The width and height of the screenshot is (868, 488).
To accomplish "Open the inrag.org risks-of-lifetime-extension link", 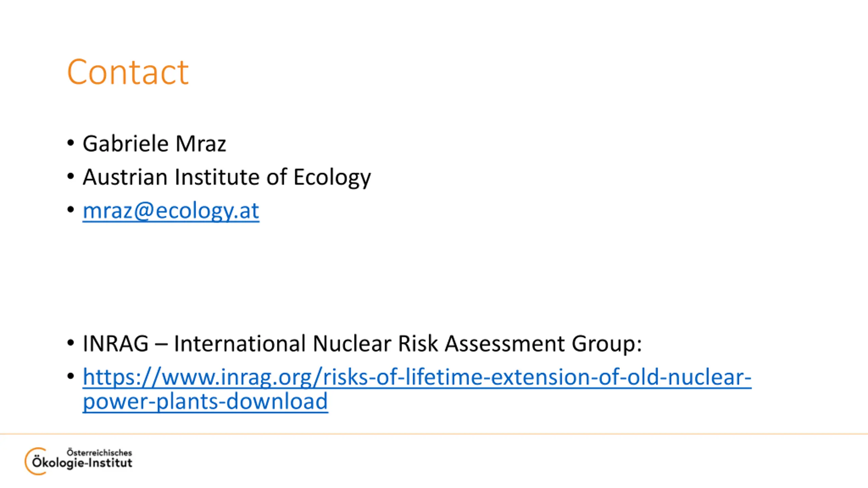I will tap(417, 377).
